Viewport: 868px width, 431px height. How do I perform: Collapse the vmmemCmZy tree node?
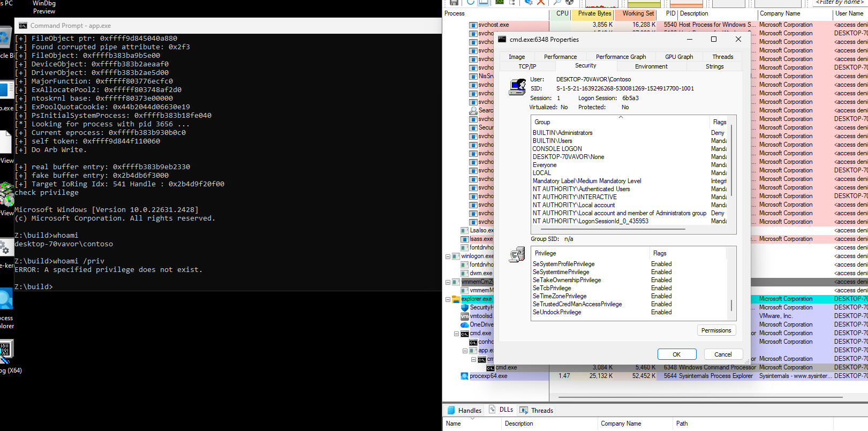448,282
